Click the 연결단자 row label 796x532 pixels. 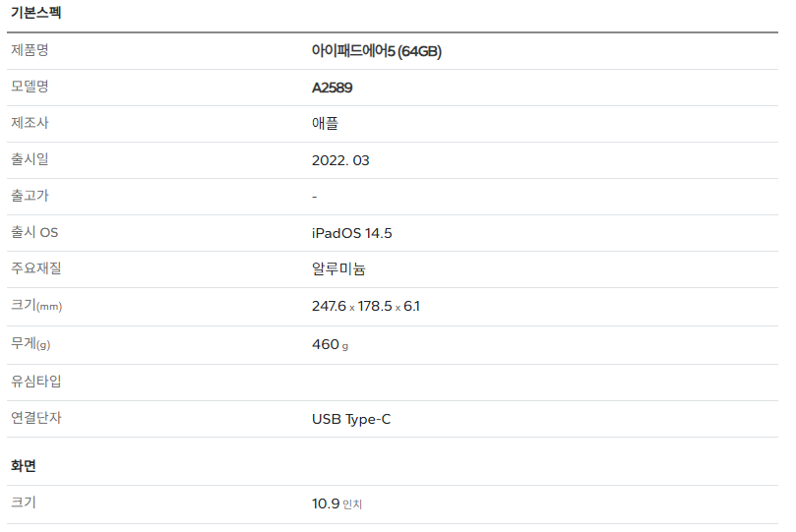pos(36,417)
